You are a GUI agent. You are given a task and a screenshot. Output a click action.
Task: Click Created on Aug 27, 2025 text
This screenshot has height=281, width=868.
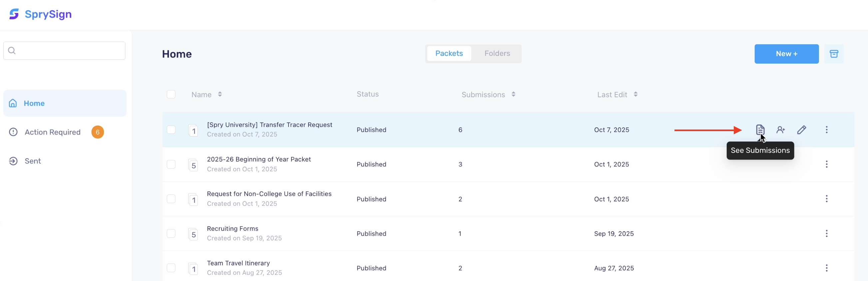click(244, 273)
